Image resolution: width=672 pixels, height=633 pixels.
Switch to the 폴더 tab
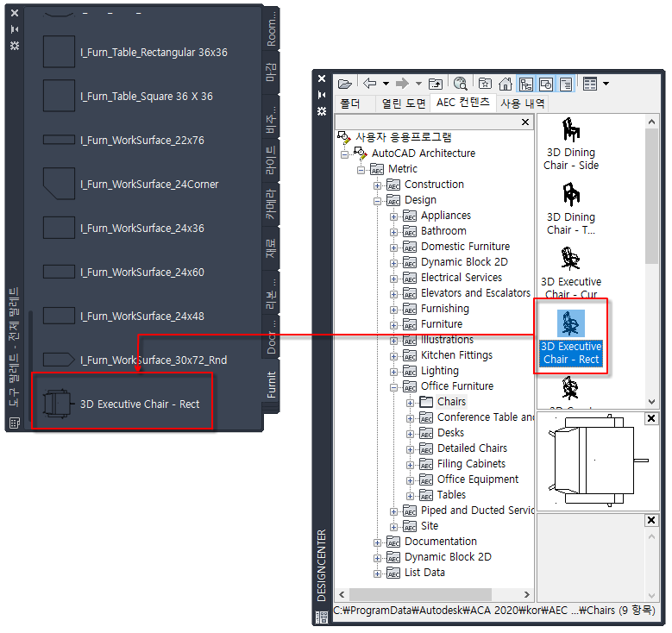click(349, 103)
